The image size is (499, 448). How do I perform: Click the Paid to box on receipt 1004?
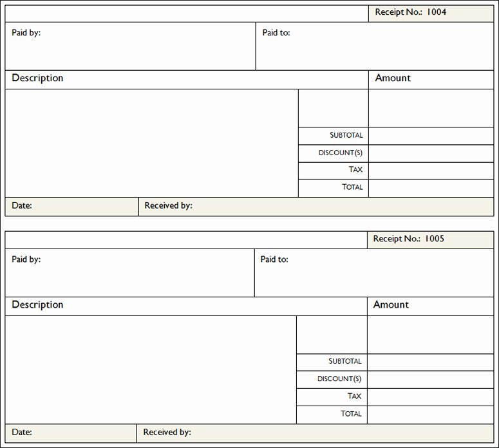click(x=375, y=46)
